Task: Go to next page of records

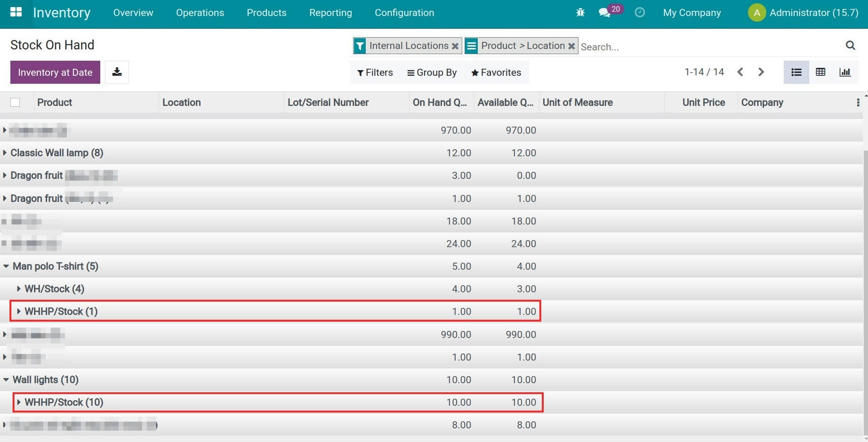Action: [x=761, y=72]
